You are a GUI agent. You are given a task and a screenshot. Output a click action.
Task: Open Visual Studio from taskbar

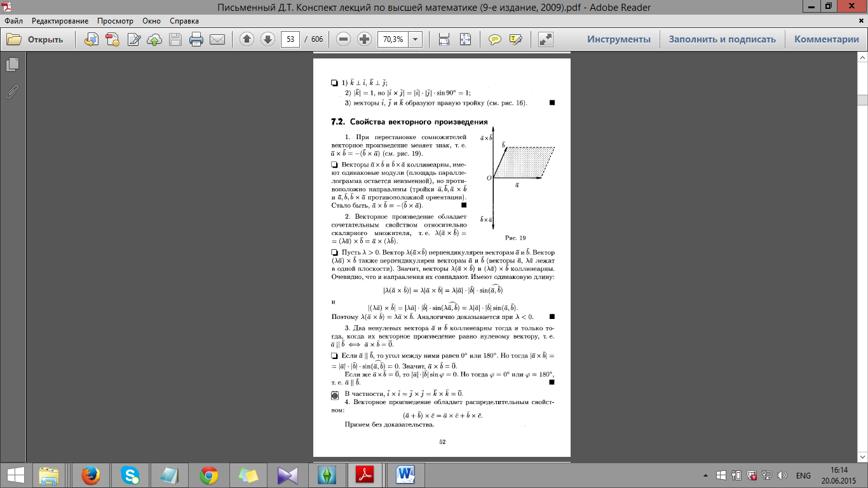pos(287,475)
